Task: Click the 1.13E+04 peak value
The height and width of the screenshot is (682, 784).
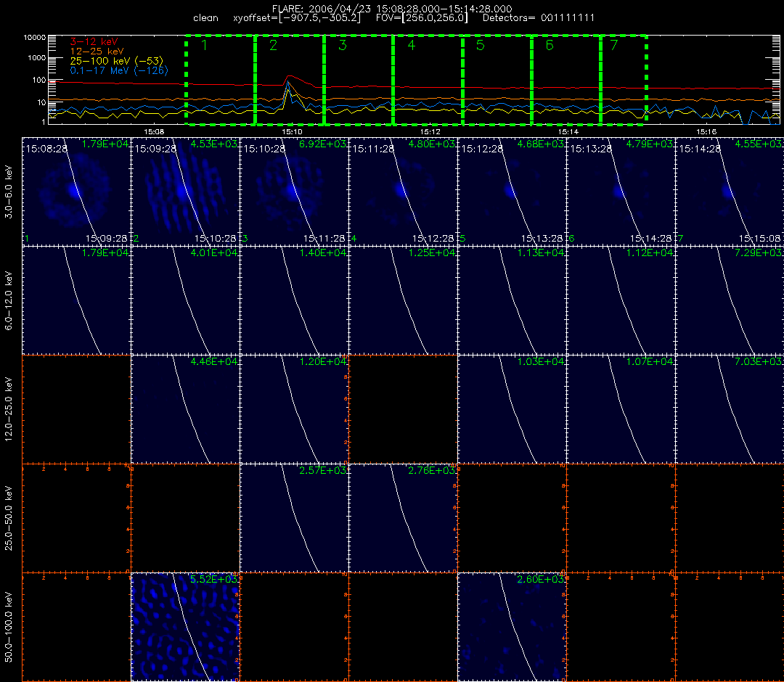Action: 541,252
